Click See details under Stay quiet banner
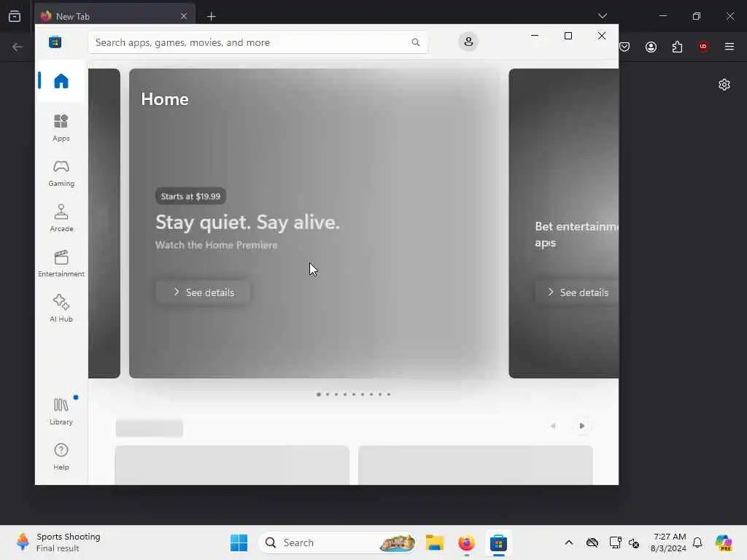 pyautogui.click(x=203, y=292)
